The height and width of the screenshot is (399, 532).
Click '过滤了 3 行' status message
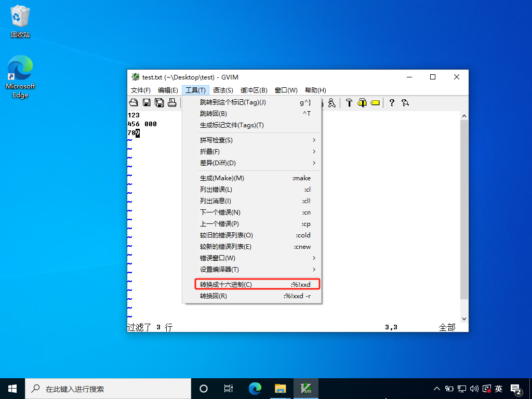click(x=150, y=327)
